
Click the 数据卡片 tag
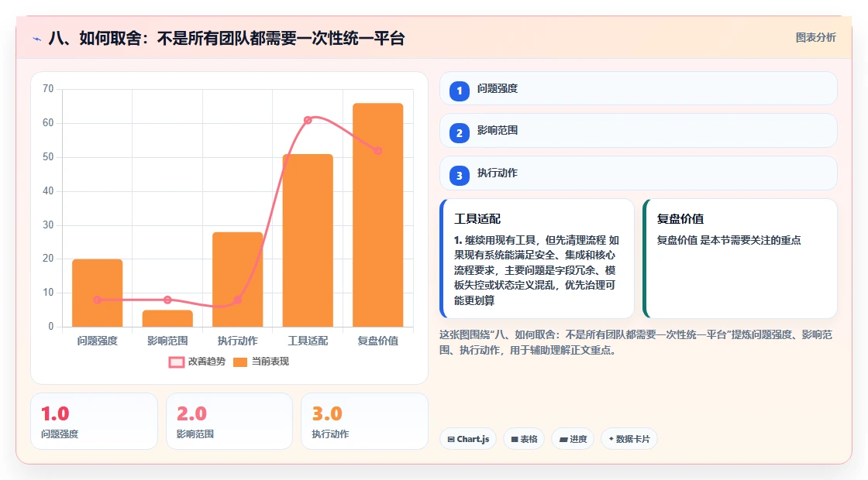tap(629, 439)
